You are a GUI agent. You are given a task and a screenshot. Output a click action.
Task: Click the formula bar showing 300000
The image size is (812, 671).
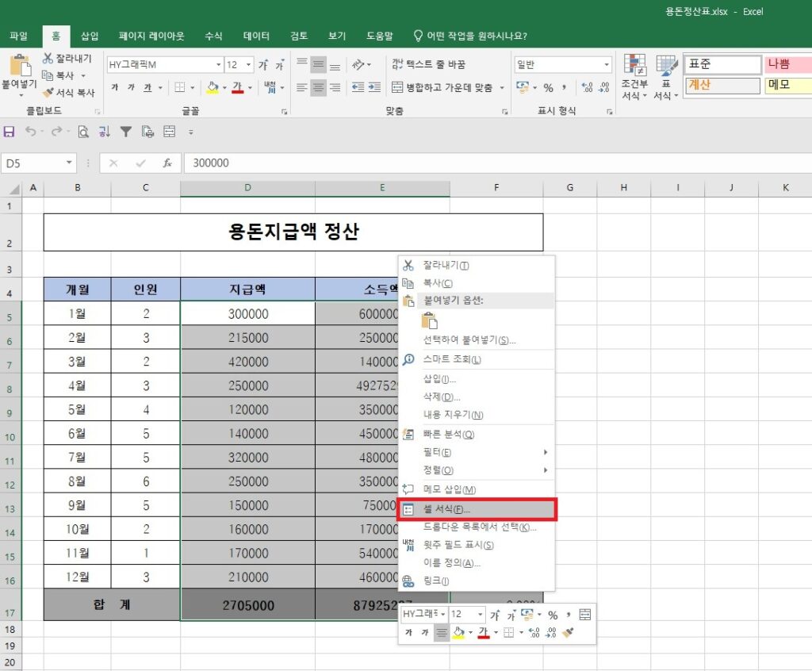tap(497, 163)
